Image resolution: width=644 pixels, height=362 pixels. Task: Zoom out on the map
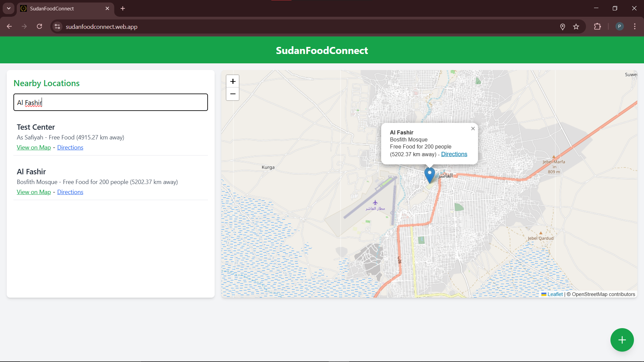233,94
